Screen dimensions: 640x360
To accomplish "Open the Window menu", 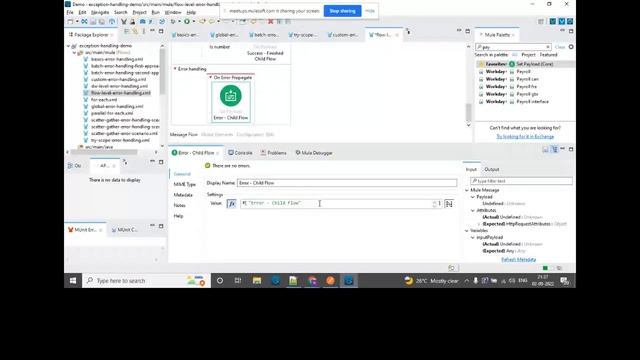I will (173, 12).
